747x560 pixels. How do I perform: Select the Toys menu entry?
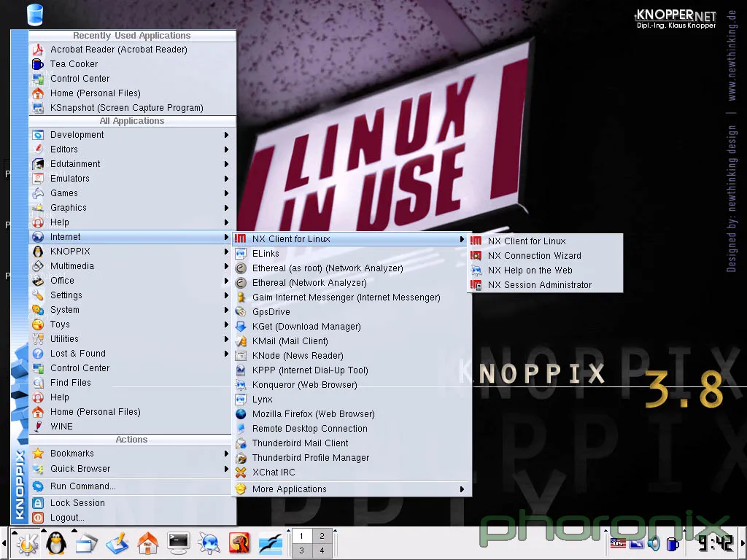(132, 324)
